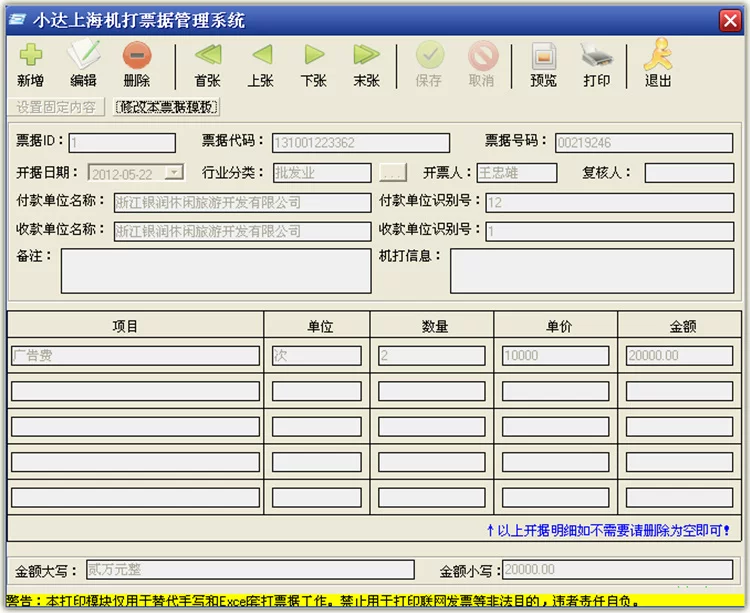The height and width of the screenshot is (613, 750).
Task: Click the 新增 (add new) icon
Action: coord(31,55)
